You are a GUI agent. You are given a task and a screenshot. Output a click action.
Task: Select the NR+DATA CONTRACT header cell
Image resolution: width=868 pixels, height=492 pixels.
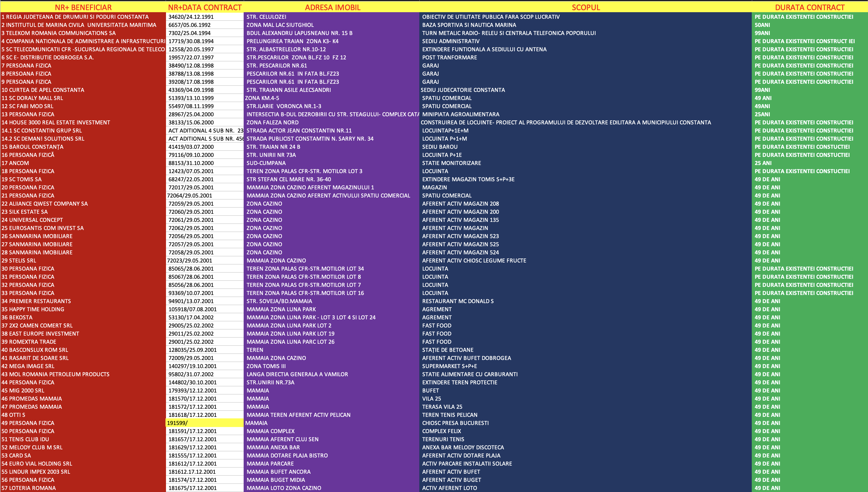[x=205, y=7]
